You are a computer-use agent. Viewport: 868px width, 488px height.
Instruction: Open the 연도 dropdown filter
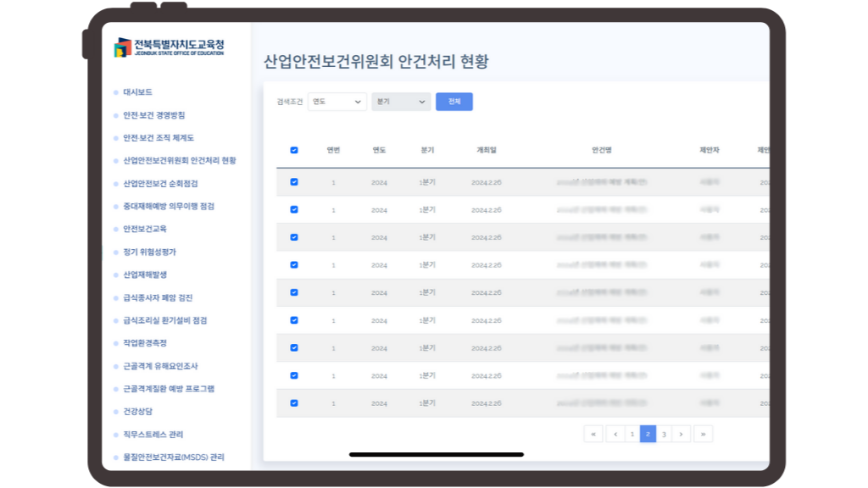(337, 102)
